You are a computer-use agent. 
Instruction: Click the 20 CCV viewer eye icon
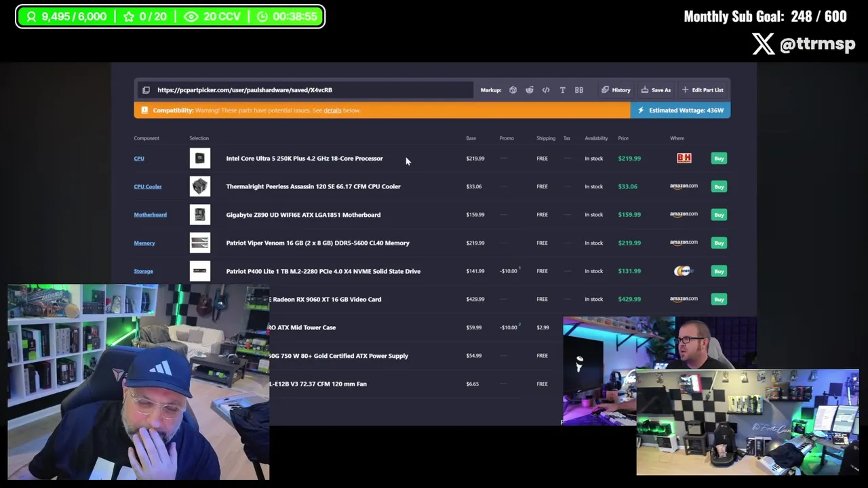pos(191,17)
